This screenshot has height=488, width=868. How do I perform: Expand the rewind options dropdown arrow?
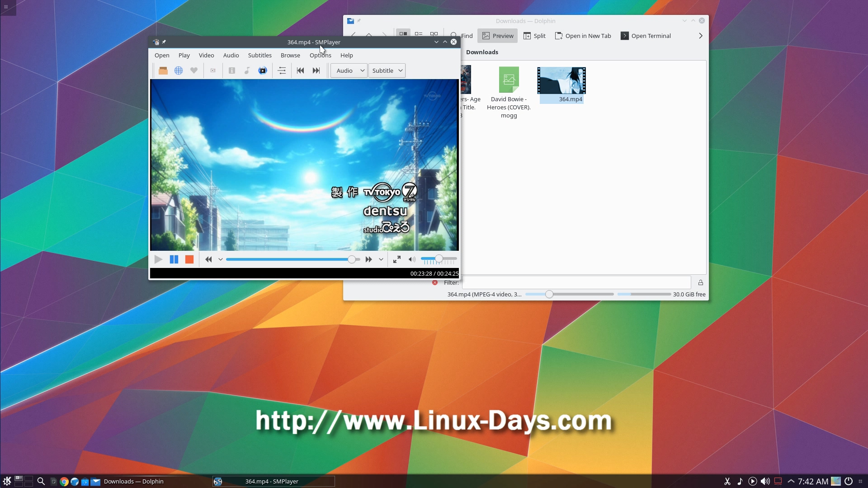click(x=221, y=259)
